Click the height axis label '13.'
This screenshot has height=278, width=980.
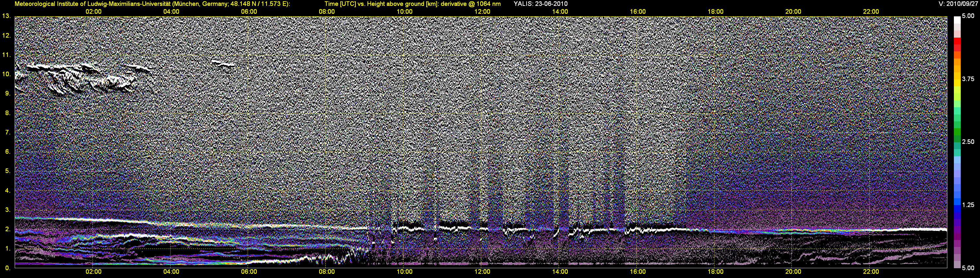[6, 16]
